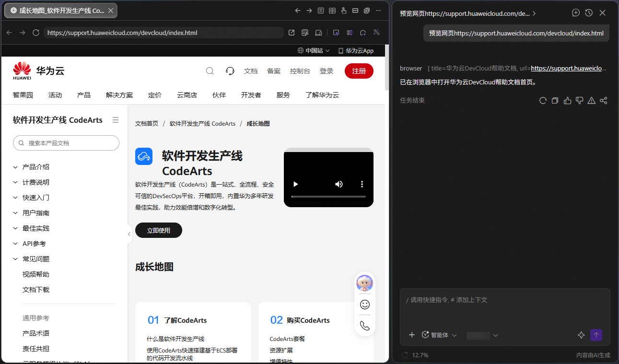This screenshot has width=619, height=364.
Task: Open 开发者 navigation menu
Action: point(251,95)
